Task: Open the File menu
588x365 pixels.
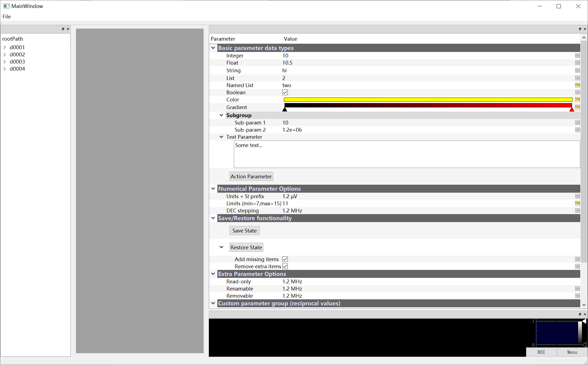Action: pos(6,16)
